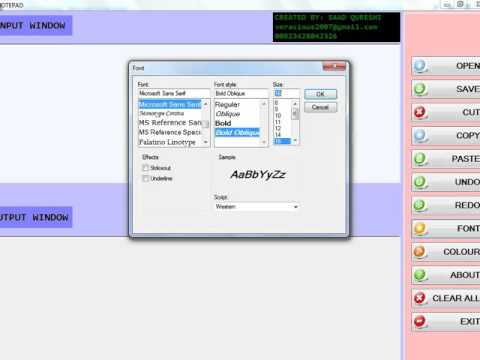The width and height of the screenshot is (480, 360).
Task: Click the OPEN button icon in sidebar
Action: click(420, 66)
